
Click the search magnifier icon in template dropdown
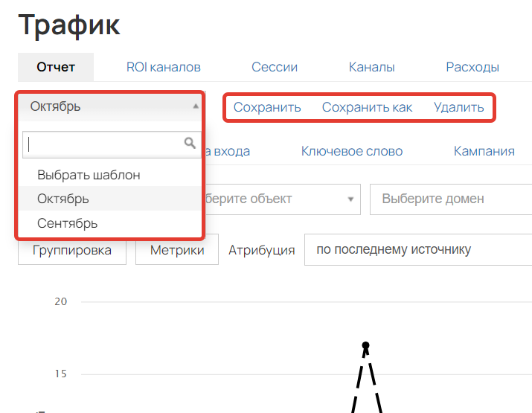coord(190,143)
